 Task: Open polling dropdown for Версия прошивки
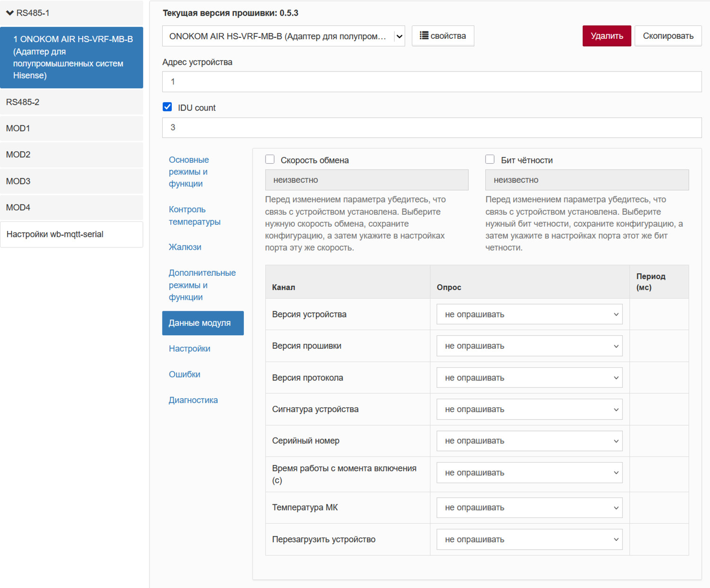click(x=529, y=346)
